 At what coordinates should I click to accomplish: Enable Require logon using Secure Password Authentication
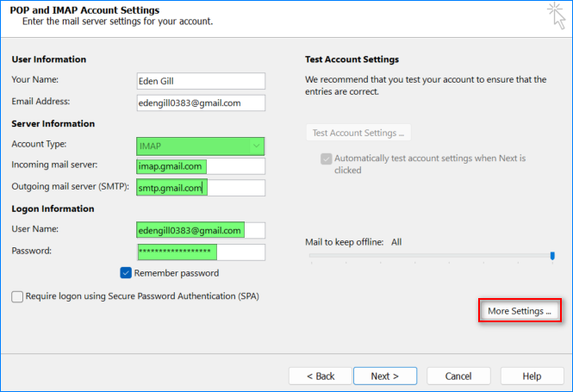tap(18, 296)
